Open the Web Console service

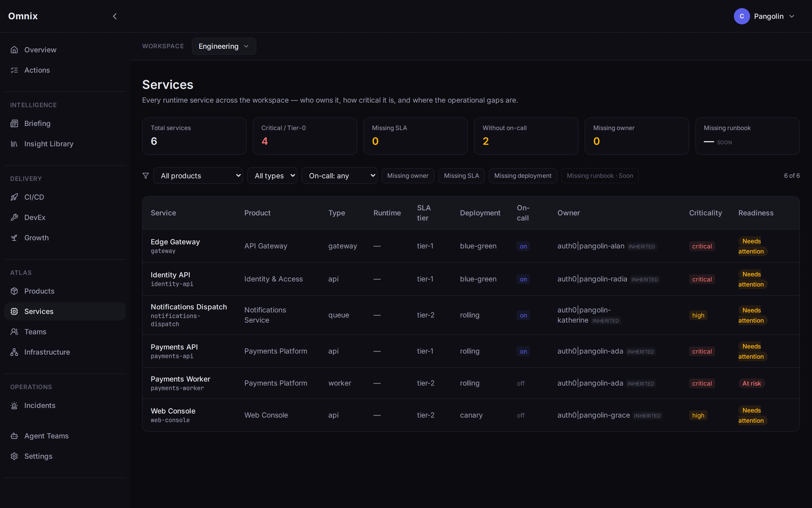click(x=173, y=411)
